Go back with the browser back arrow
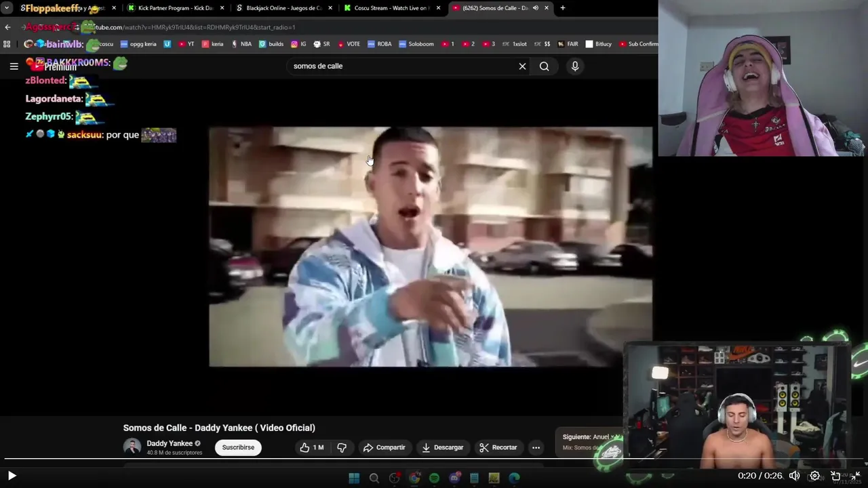This screenshot has width=868, height=488. pyautogui.click(x=7, y=27)
